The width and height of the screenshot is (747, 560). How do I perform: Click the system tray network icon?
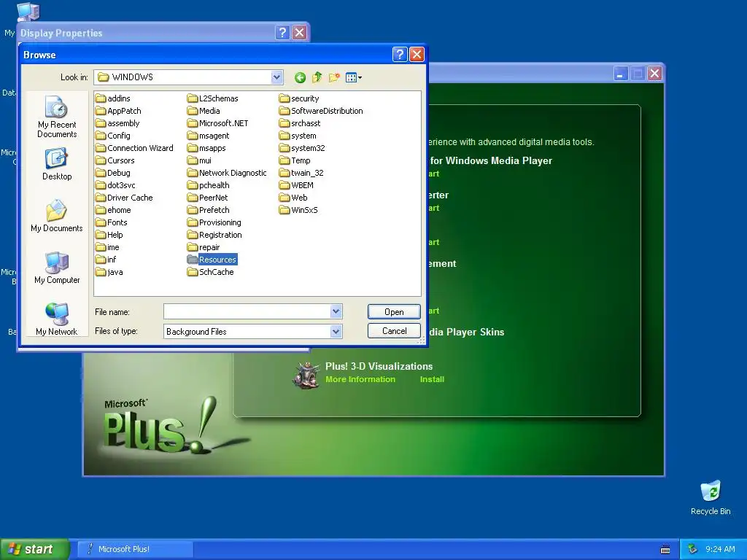pos(692,549)
